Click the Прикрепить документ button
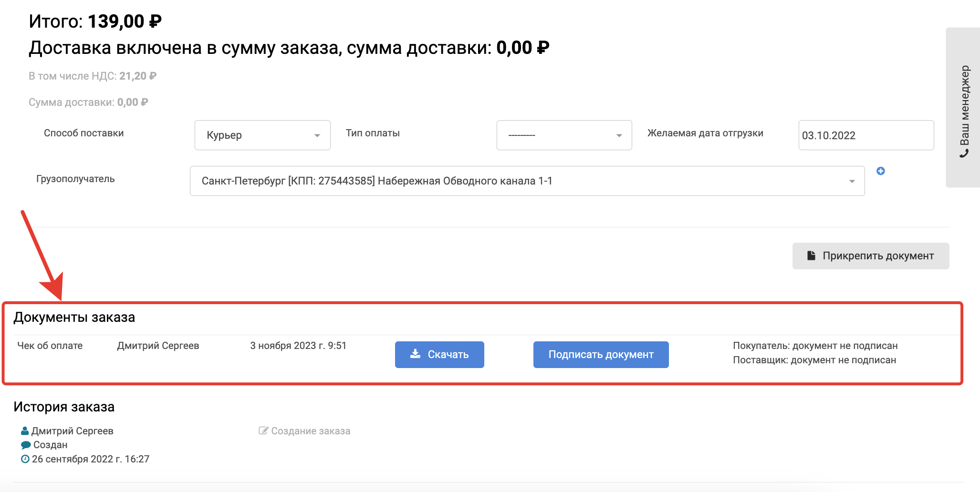Viewport: 980px width, 492px height. (x=870, y=256)
